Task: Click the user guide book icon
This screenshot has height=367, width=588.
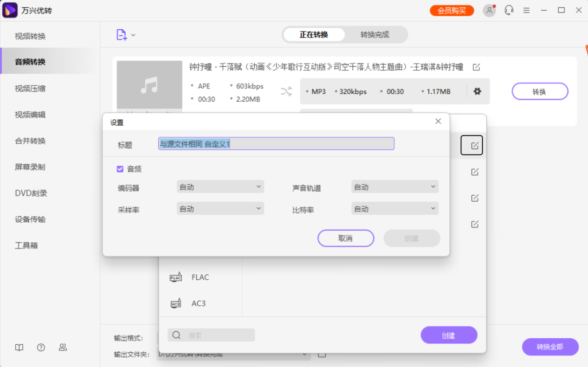Action: pos(19,347)
